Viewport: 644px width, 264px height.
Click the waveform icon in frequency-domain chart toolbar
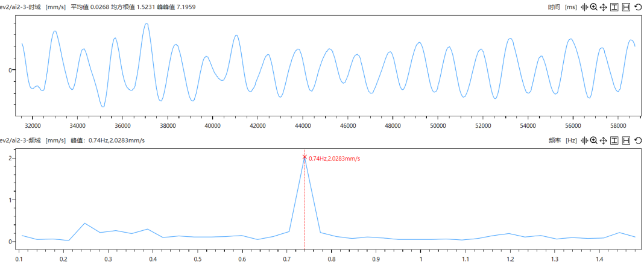(x=584, y=140)
